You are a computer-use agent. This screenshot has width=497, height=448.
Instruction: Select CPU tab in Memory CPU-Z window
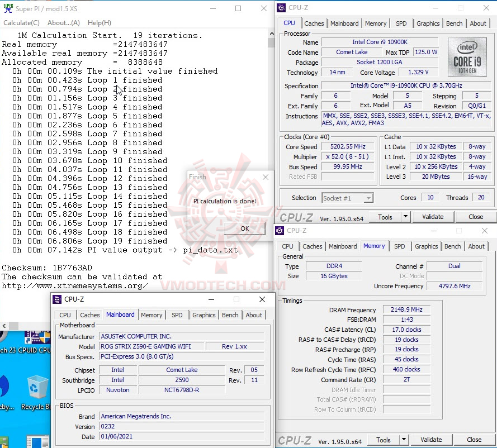pos(287,246)
